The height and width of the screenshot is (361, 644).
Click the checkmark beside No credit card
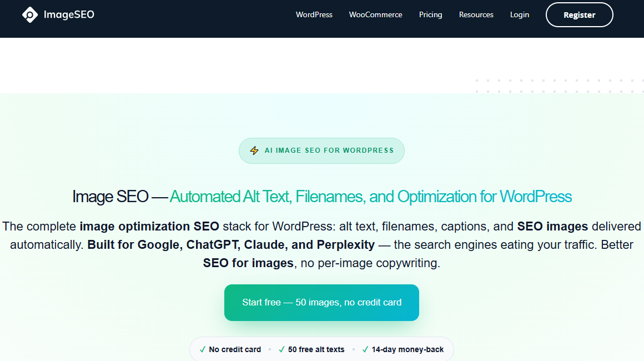[x=203, y=349]
